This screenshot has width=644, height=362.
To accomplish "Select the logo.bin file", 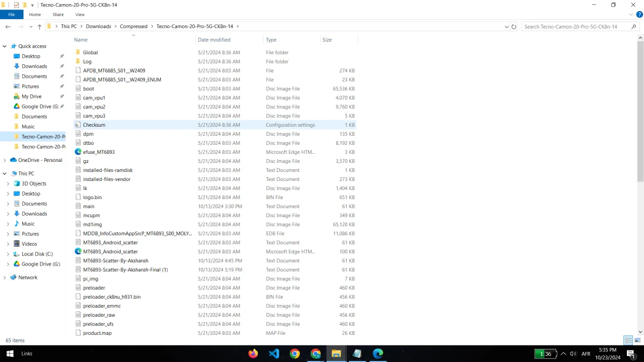I will pyautogui.click(x=92, y=197).
